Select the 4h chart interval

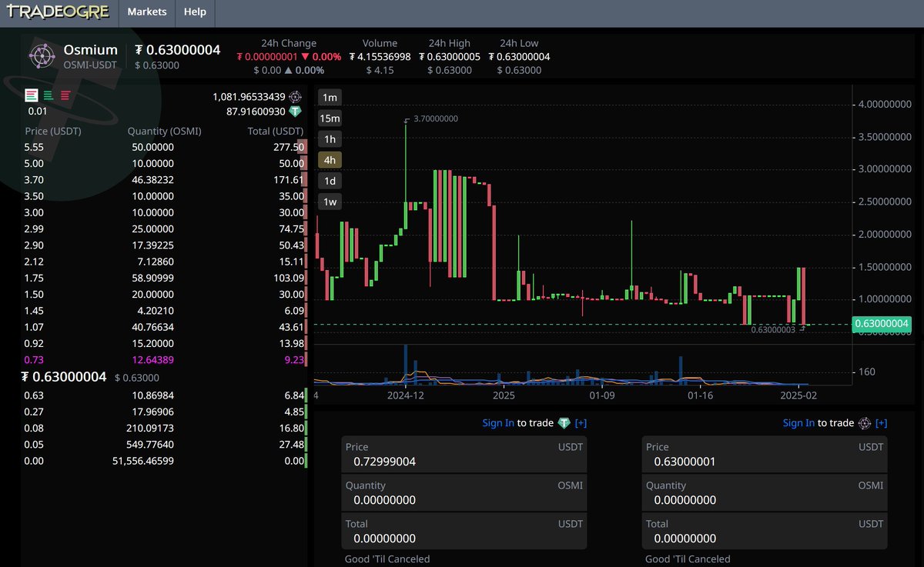330,160
